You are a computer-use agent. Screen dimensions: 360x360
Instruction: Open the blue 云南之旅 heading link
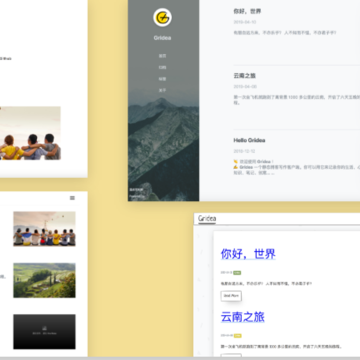click(243, 317)
